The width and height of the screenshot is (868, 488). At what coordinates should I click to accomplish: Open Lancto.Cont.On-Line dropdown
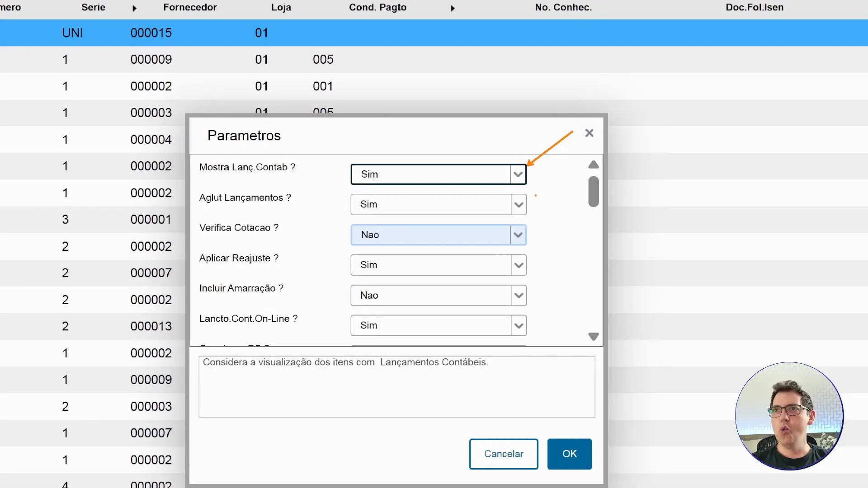click(519, 326)
